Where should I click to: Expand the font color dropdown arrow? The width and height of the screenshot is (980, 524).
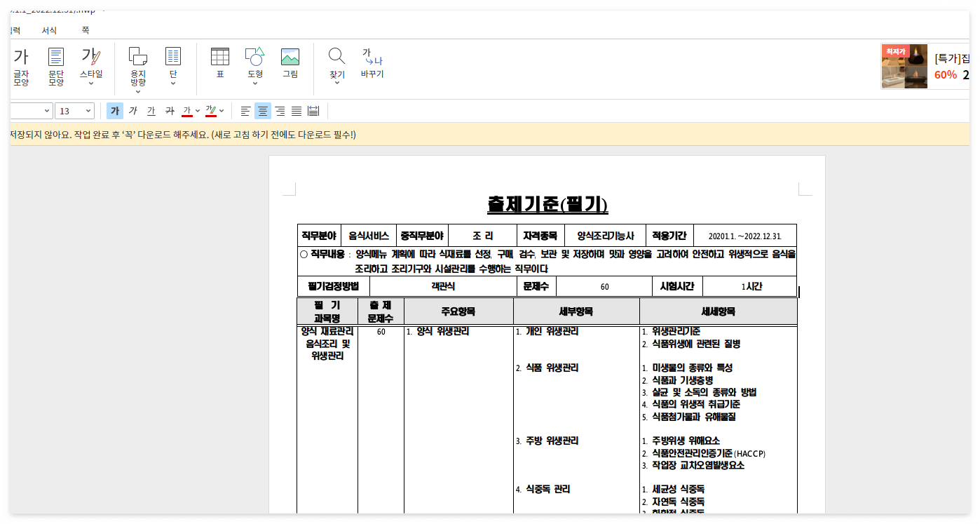coord(198,111)
